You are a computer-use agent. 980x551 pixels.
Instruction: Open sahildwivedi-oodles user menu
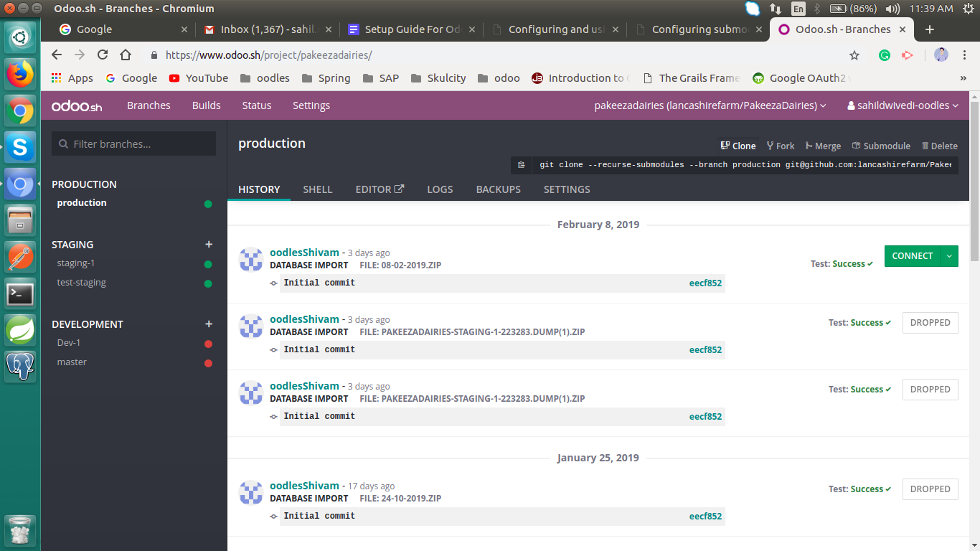(x=903, y=105)
